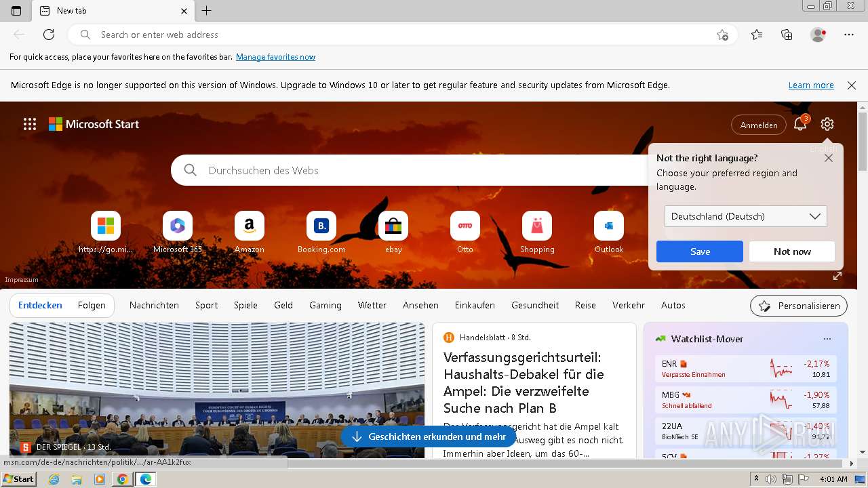
Task: Open the Windows Start button
Action: click(19, 479)
